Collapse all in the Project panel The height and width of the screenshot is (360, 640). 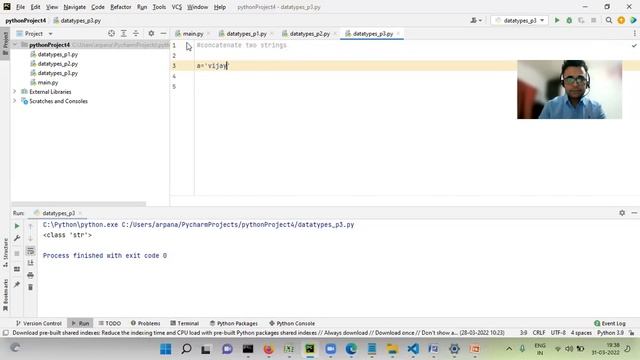point(136,33)
